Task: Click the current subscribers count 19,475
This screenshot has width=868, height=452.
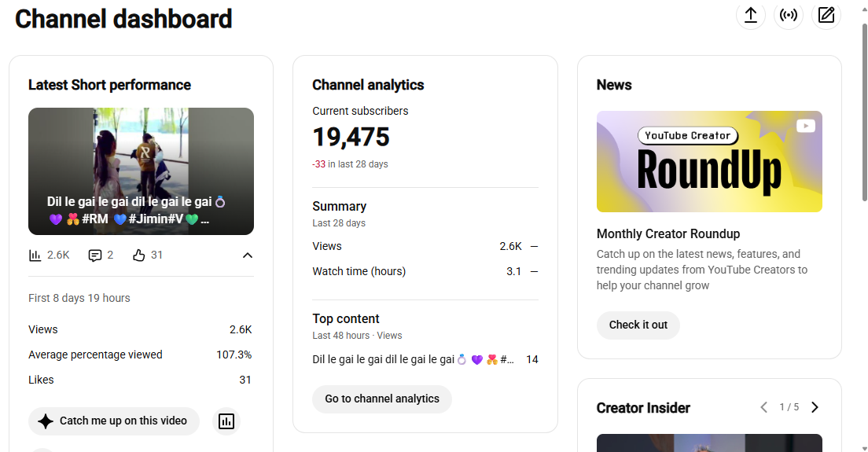Action: click(351, 138)
